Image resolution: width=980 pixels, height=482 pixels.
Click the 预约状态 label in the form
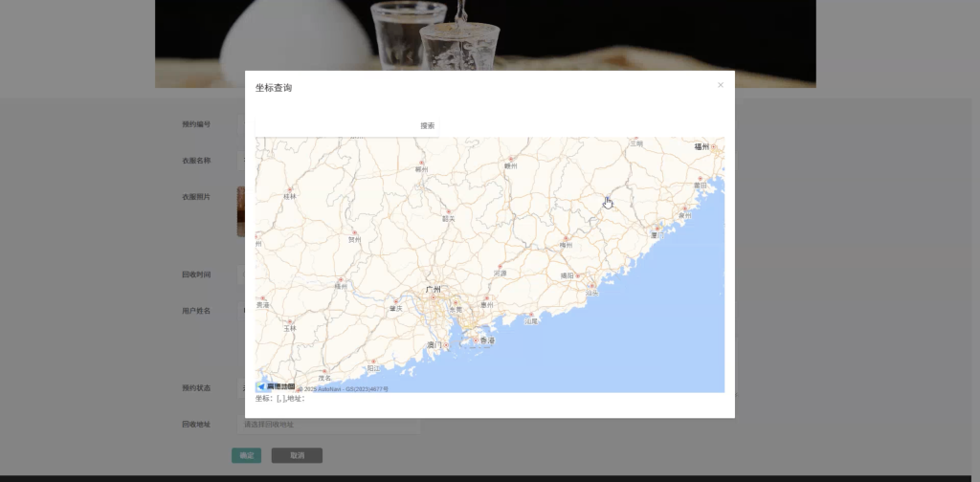196,387
